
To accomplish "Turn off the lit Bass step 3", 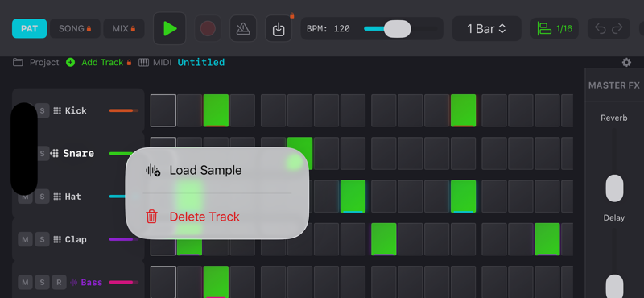I will coord(216,282).
